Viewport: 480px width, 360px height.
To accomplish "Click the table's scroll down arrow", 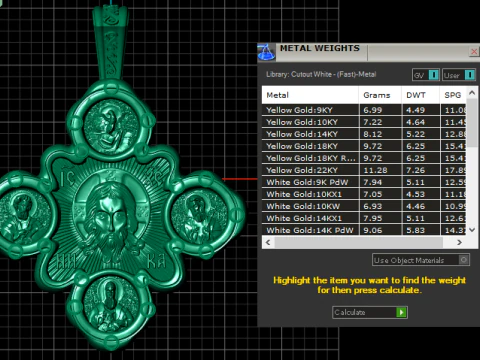I will [x=472, y=230].
